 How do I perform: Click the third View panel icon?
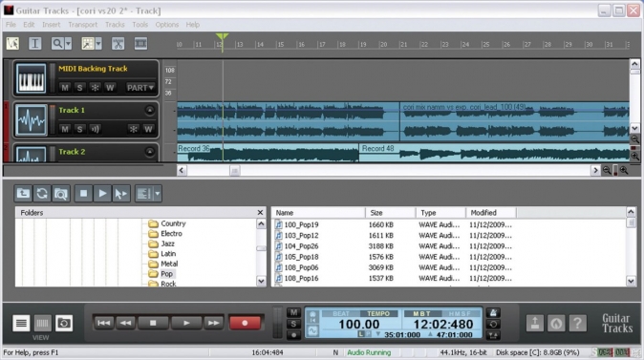tap(64, 324)
